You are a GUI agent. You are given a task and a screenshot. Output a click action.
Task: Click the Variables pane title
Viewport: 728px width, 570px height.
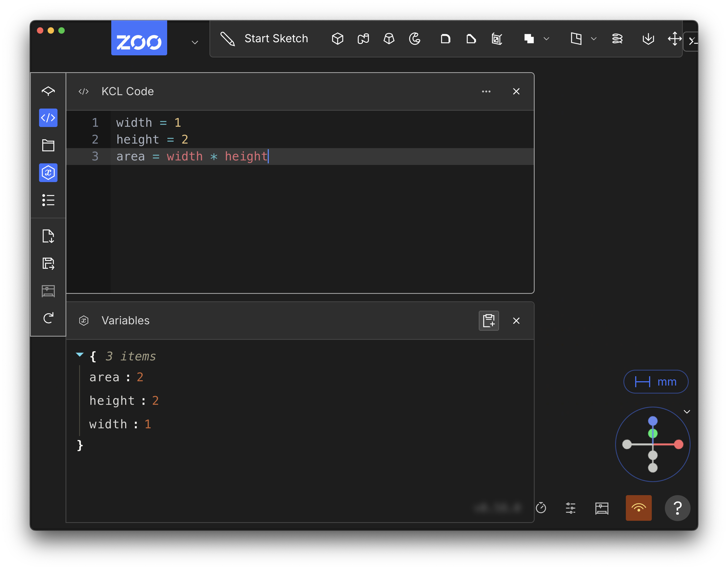click(x=125, y=320)
